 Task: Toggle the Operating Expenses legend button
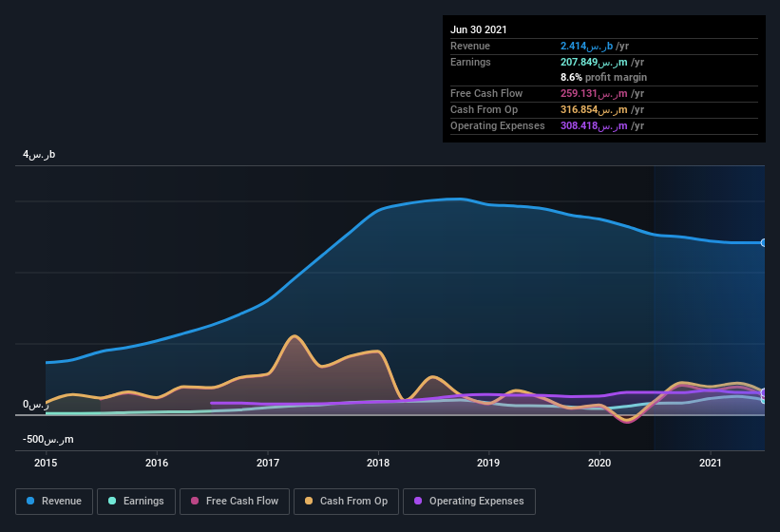point(469,502)
